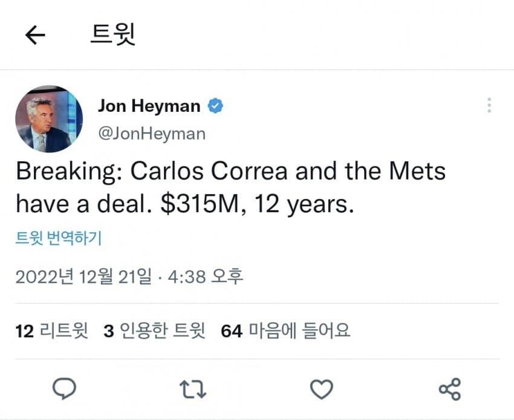This screenshot has width=514, height=420.
Task: Like the tweet with the heart icon
Action: coord(322,389)
